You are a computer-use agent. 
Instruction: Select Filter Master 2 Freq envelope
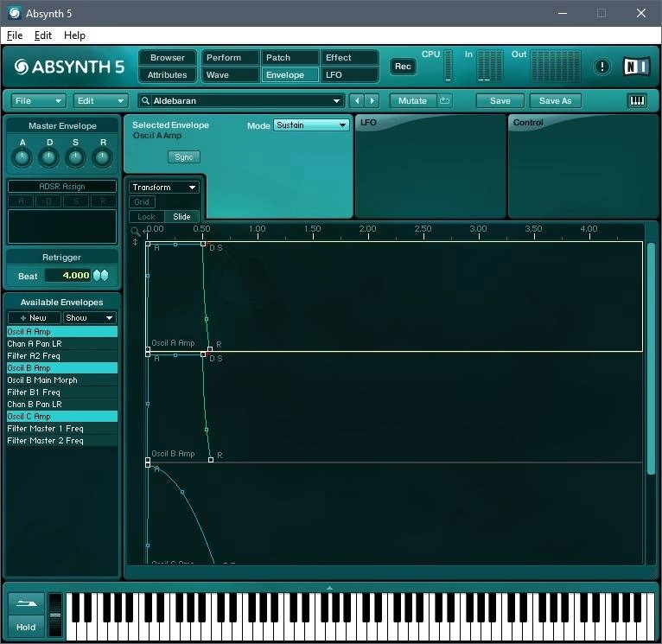(x=62, y=441)
